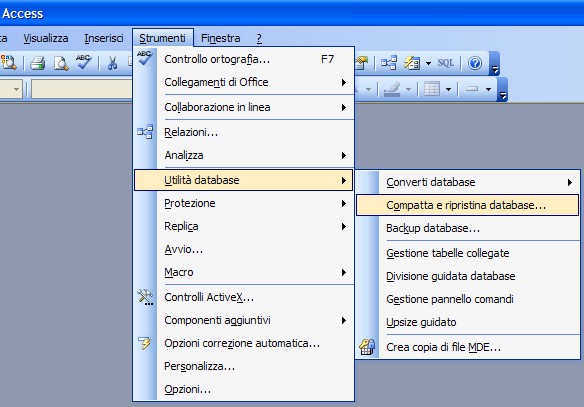The height and width of the screenshot is (407, 584).
Task: Expand Collaborazione in linea submenu
Action: (243, 107)
